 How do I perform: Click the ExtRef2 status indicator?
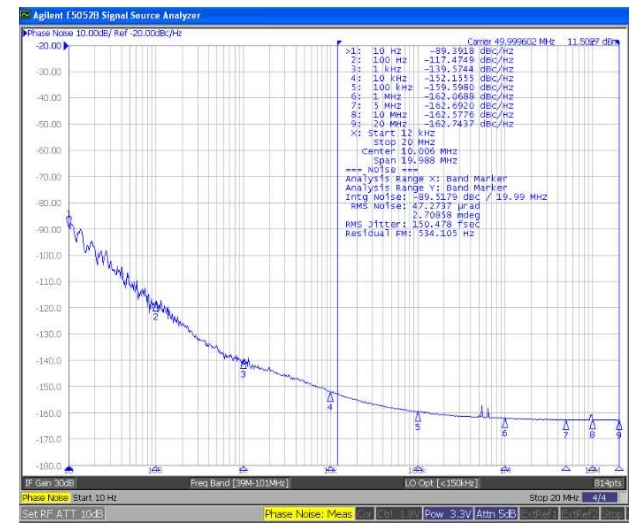point(580,514)
